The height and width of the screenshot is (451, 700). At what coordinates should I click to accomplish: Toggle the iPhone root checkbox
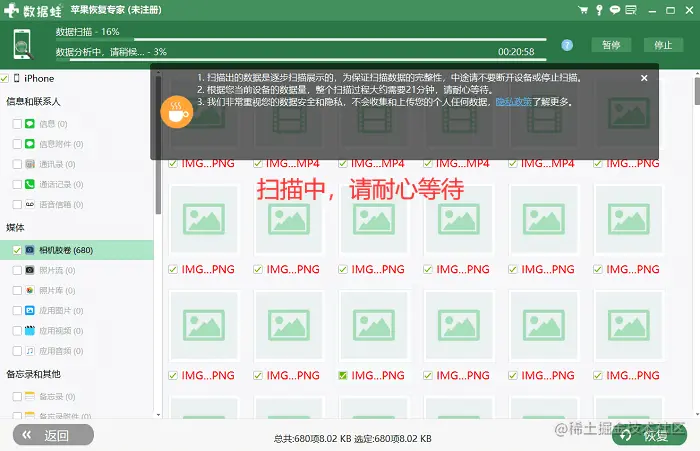coord(5,79)
